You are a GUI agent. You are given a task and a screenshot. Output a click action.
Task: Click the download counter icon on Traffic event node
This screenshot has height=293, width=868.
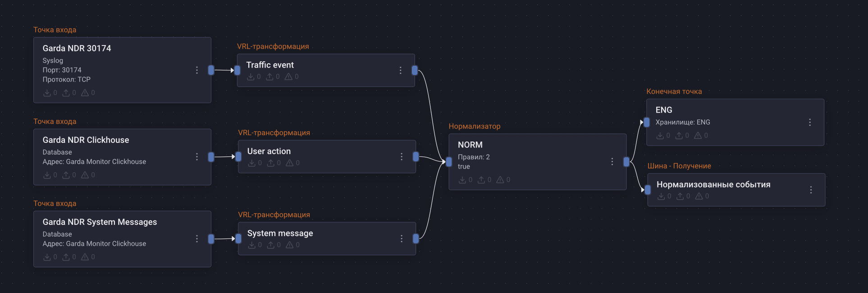251,77
